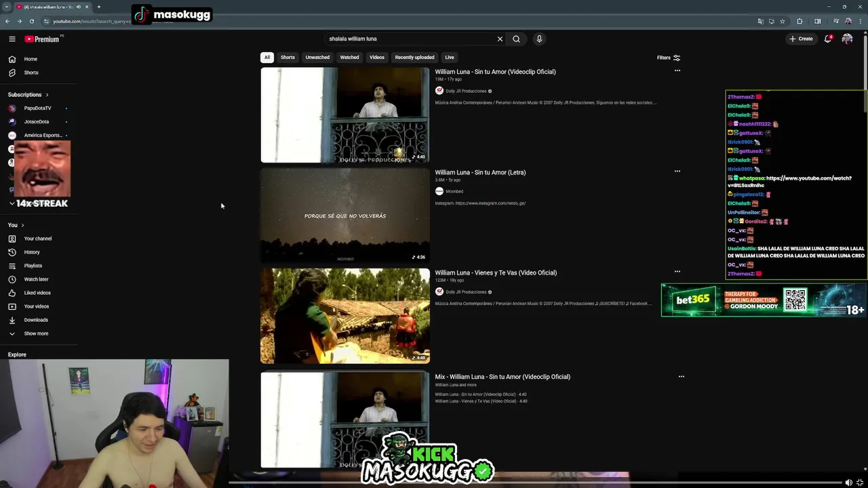Open the YouTube hamburger guide menu
868x488 pixels.
tap(12, 39)
